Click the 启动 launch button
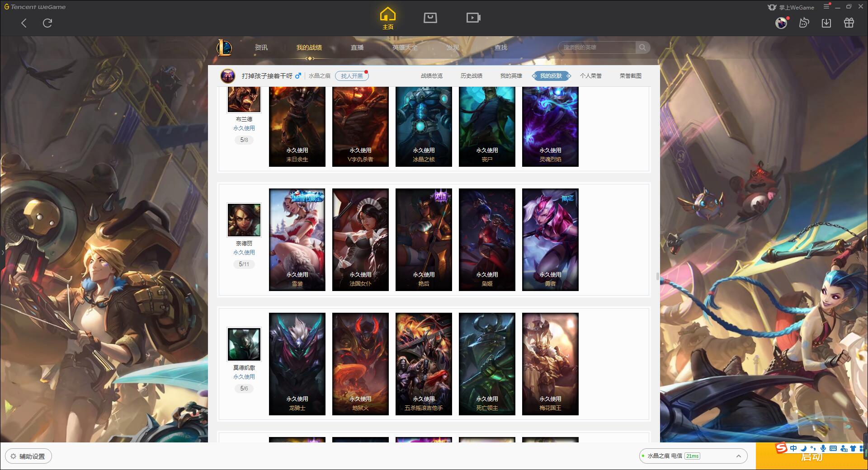The height and width of the screenshot is (470, 868). (811, 457)
